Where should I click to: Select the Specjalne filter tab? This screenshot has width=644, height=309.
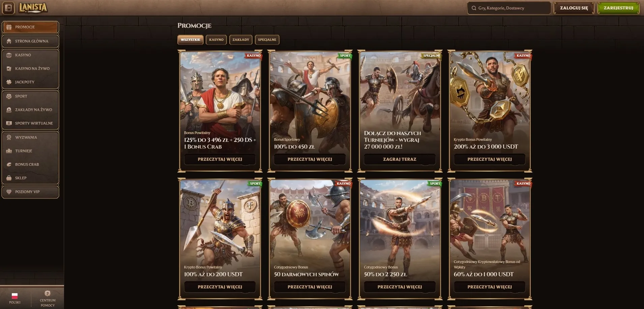267,40
